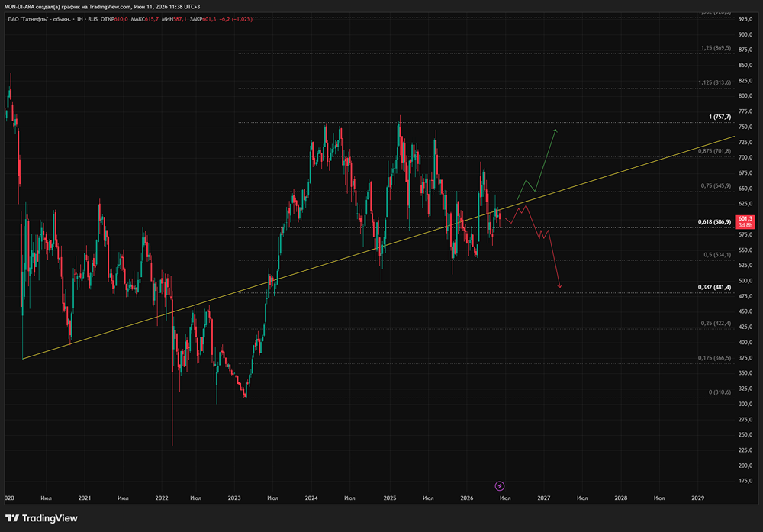Click the 550,0 price axis label

[745, 250]
